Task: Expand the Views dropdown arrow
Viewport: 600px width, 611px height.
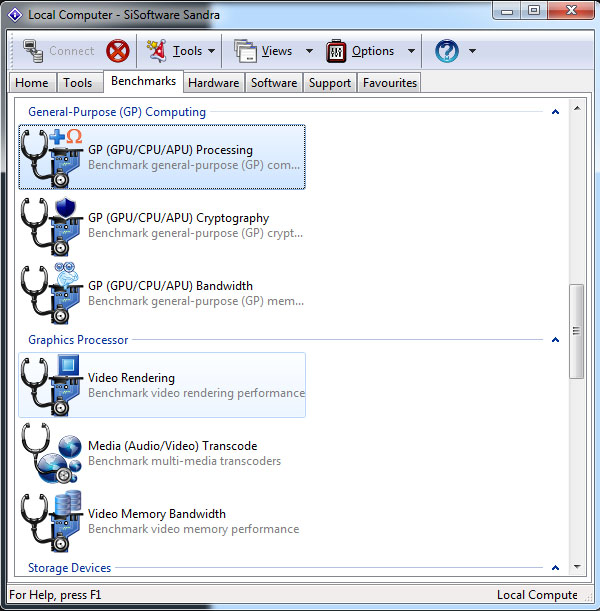Action: (x=309, y=51)
